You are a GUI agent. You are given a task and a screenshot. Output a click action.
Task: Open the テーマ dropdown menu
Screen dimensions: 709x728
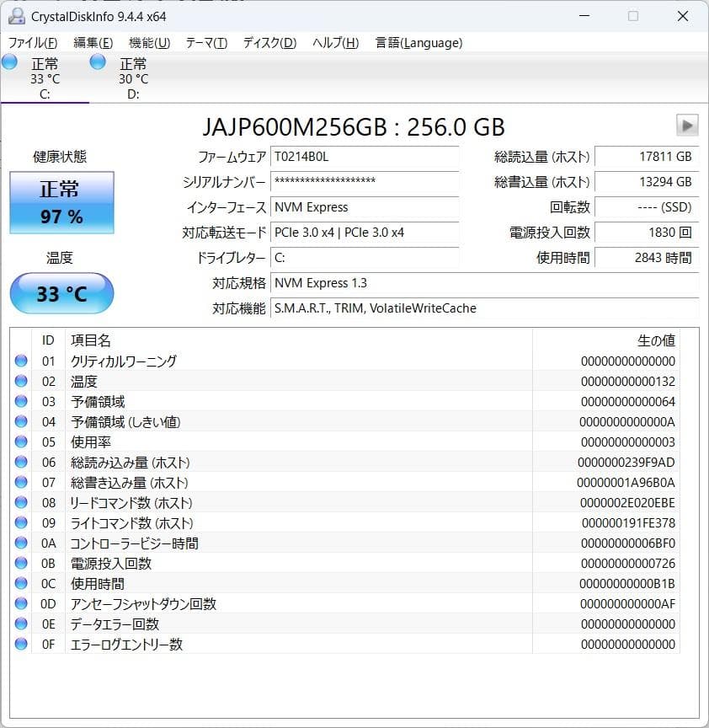203,42
